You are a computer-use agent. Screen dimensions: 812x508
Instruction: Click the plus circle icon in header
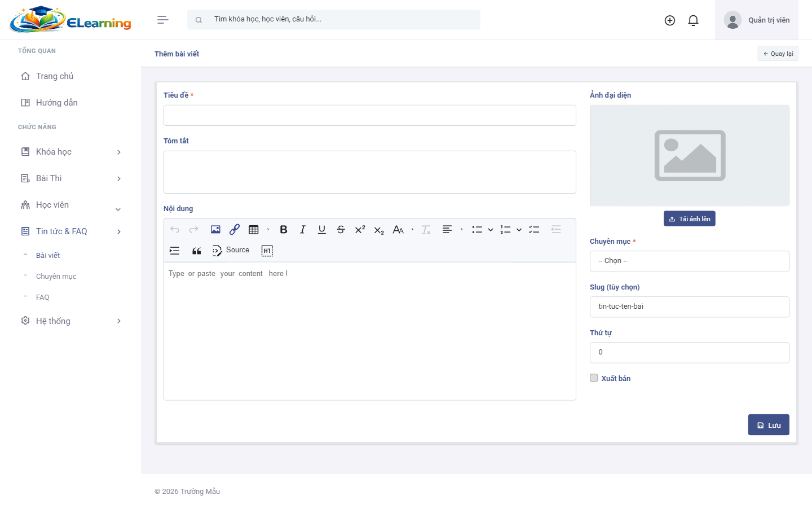point(669,20)
